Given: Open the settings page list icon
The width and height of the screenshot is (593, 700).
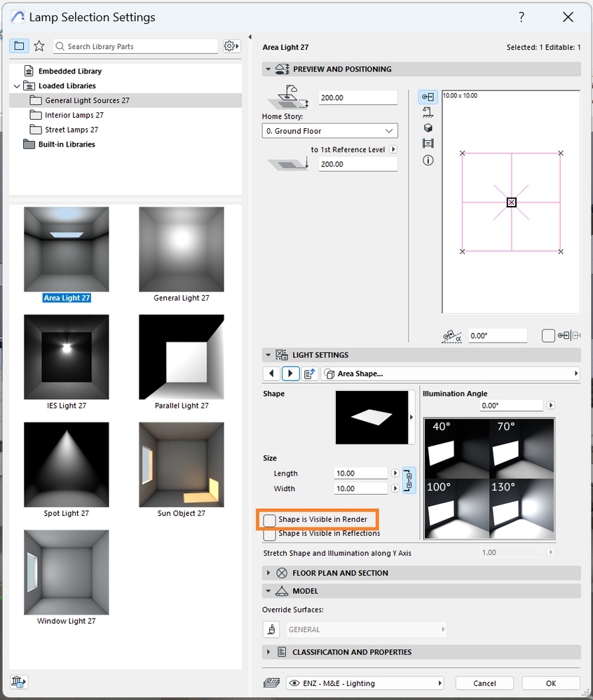Looking at the screenshot, I should point(309,373).
